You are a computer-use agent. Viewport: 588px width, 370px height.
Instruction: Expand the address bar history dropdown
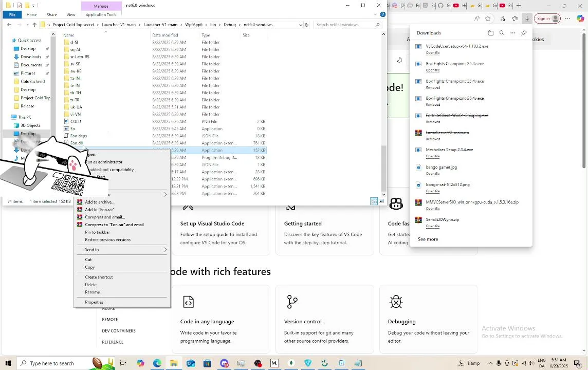click(300, 25)
